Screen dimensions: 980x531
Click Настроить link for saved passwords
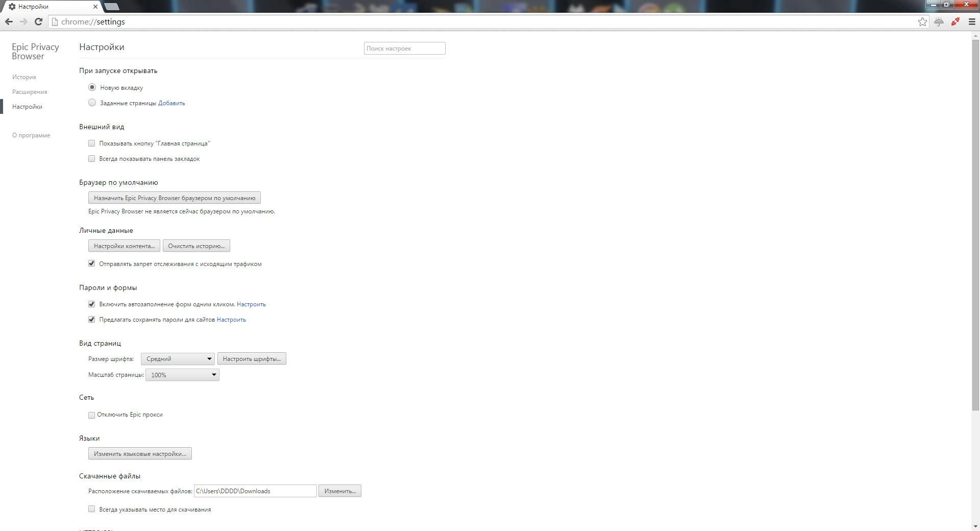point(231,320)
